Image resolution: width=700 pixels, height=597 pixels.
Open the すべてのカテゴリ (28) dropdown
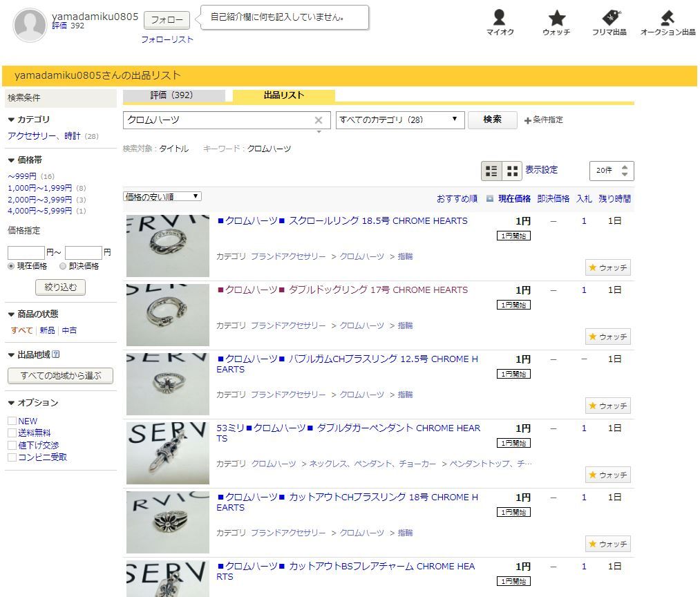pyautogui.click(x=400, y=120)
